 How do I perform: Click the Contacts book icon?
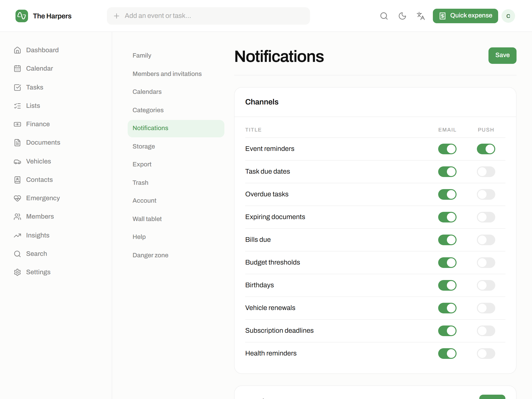pyautogui.click(x=17, y=180)
